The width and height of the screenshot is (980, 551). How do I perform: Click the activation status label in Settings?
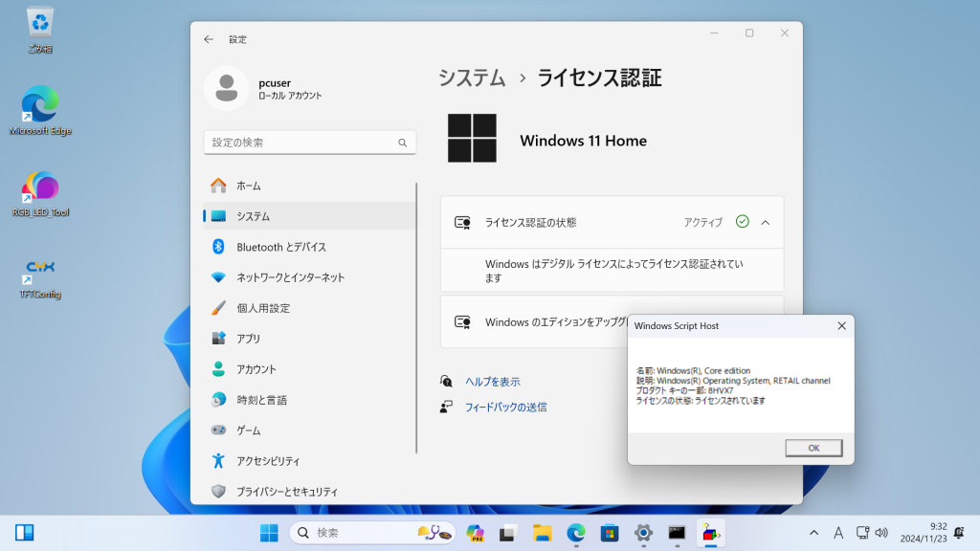530,222
